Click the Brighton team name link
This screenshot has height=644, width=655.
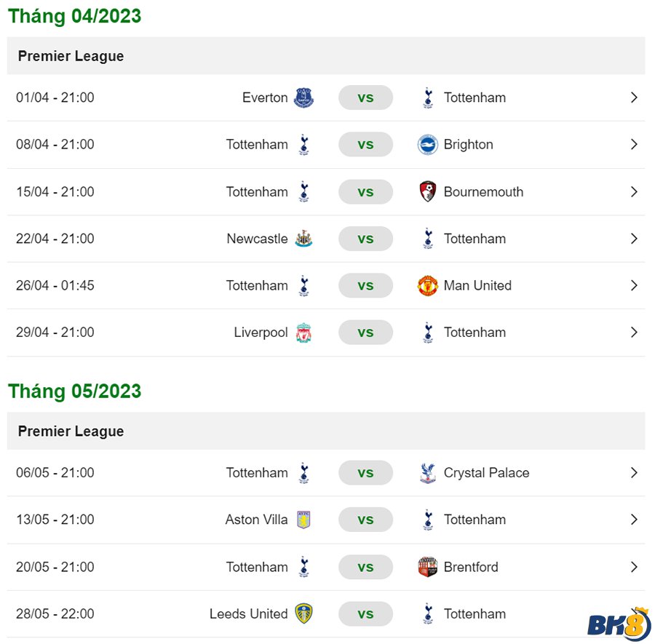click(x=468, y=144)
